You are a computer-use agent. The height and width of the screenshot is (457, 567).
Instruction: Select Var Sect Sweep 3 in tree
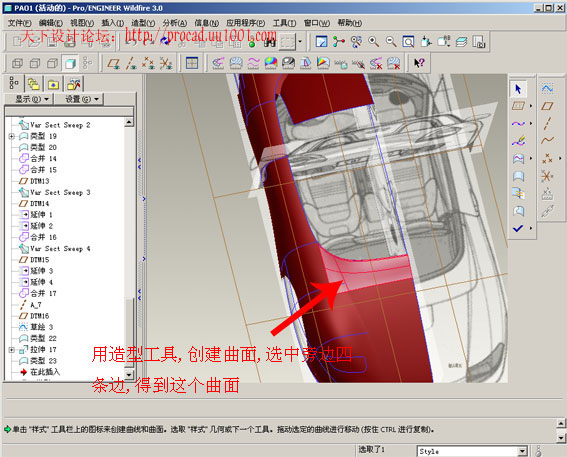[60, 192]
